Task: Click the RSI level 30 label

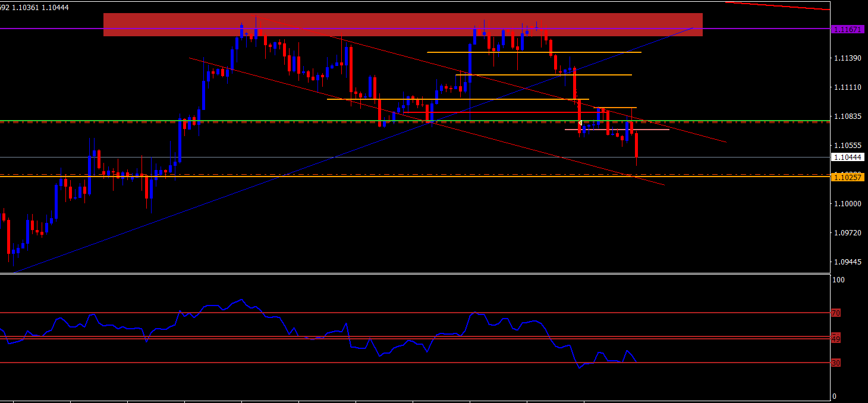Action: pyautogui.click(x=836, y=363)
